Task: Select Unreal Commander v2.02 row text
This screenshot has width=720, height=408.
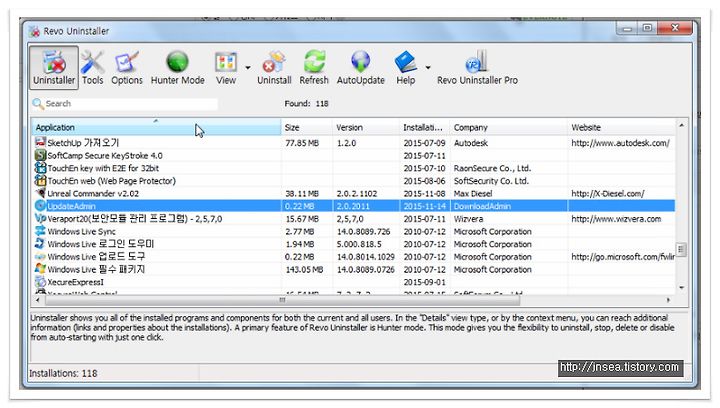Action: click(93, 194)
